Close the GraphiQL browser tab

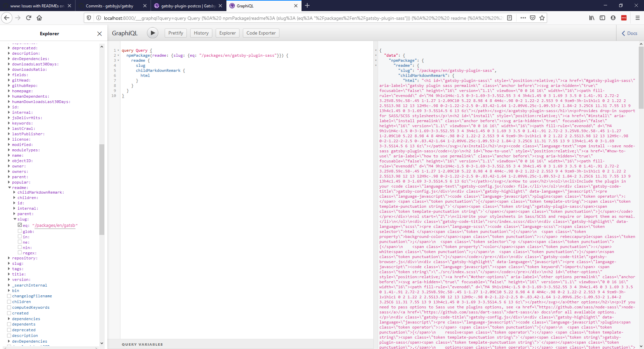coord(296,6)
